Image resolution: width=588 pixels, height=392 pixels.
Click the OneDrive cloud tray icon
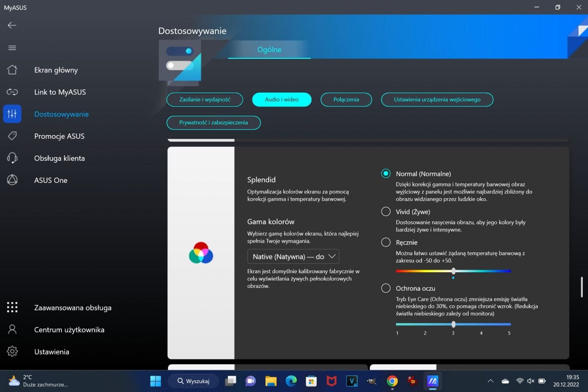(505, 381)
